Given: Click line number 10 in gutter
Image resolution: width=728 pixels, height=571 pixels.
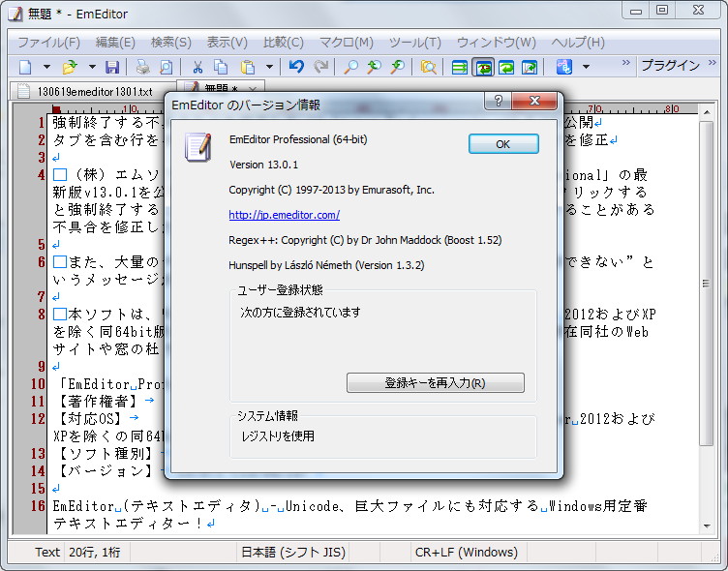Looking at the screenshot, I should coord(38,384).
